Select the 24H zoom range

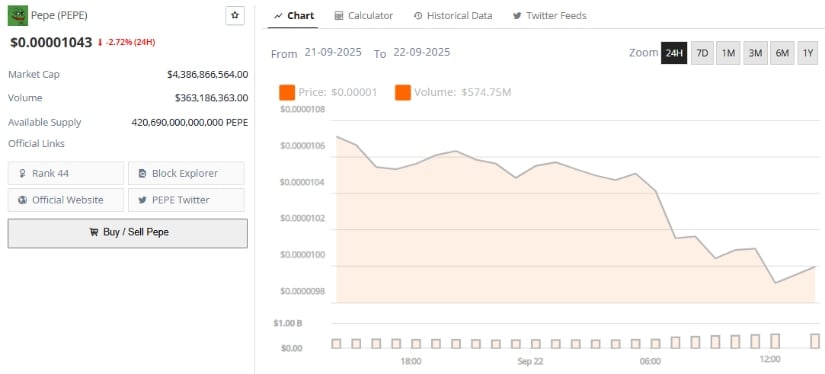click(674, 53)
